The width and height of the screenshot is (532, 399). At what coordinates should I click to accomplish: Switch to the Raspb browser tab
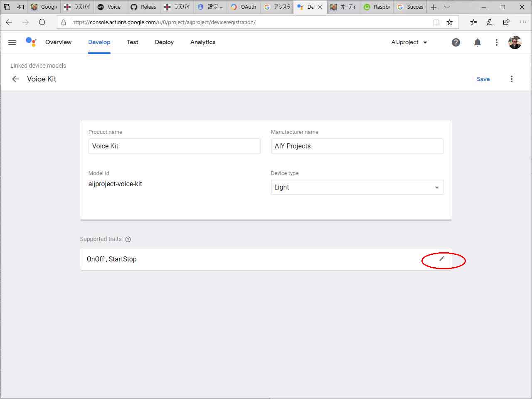coord(377,7)
